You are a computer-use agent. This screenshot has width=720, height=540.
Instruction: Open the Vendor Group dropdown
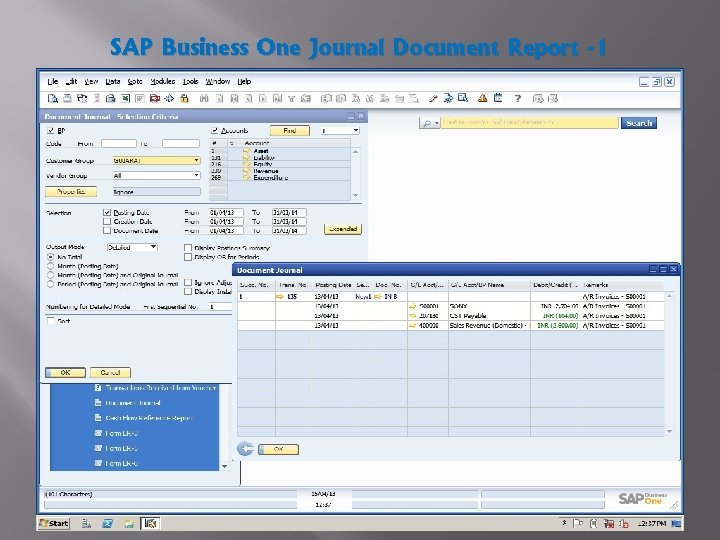[x=196, y=175]
